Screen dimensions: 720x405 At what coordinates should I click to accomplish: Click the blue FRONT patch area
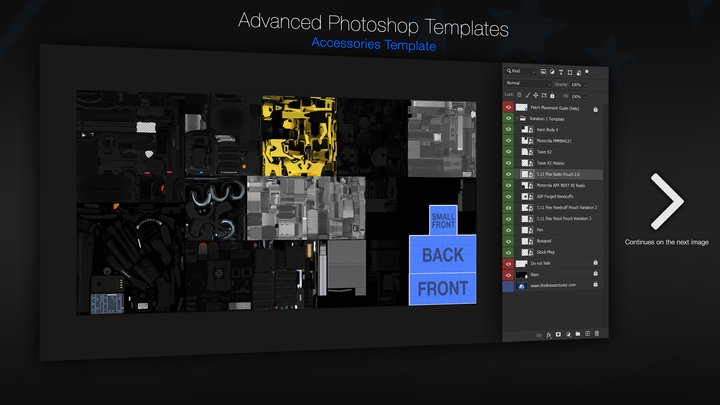coord(443,289)
